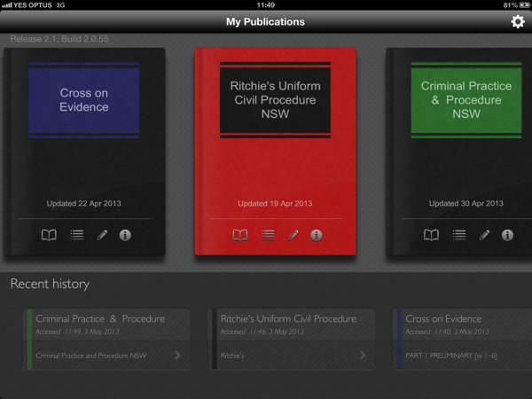Click Updated 22 Apr 2013 text

pyautogui.click(x=84, y=203)
